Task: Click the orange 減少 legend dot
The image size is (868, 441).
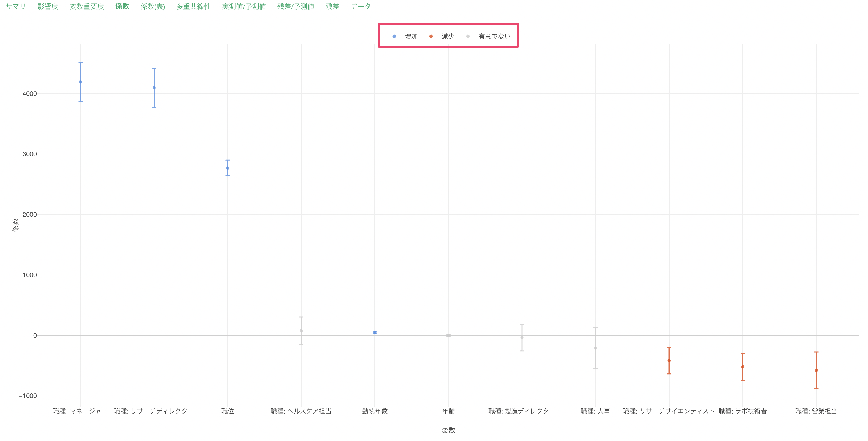Action: pos(431,36)
